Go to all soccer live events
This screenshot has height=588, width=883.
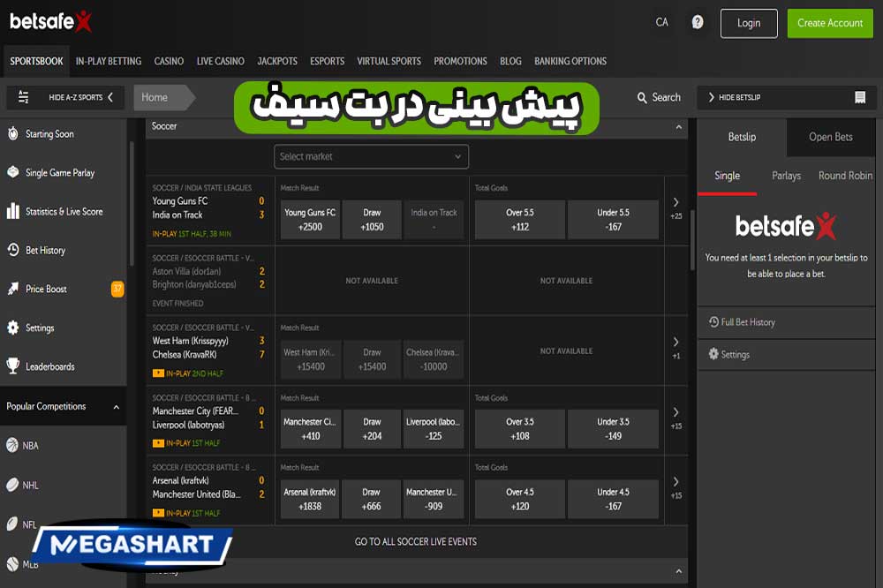(x=414, y=541)
